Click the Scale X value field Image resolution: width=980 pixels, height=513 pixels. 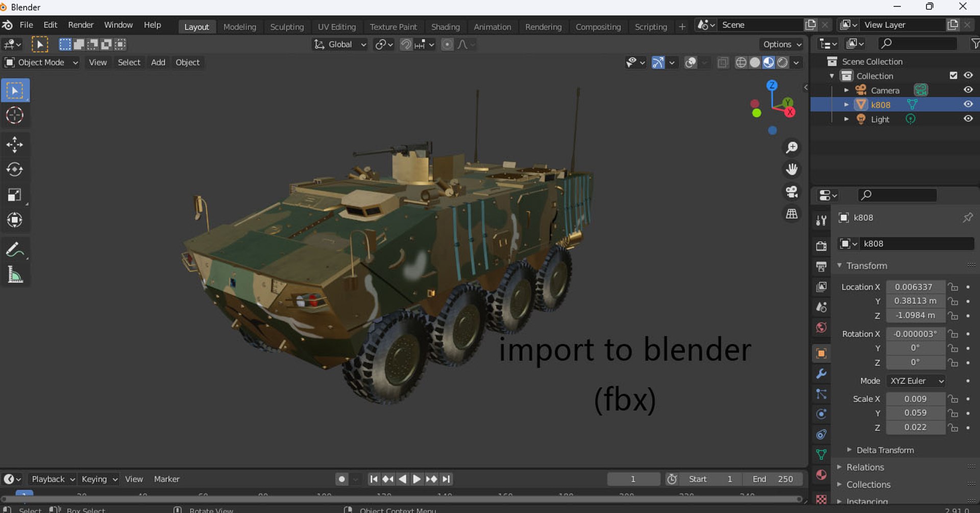[x=915, y=399]
